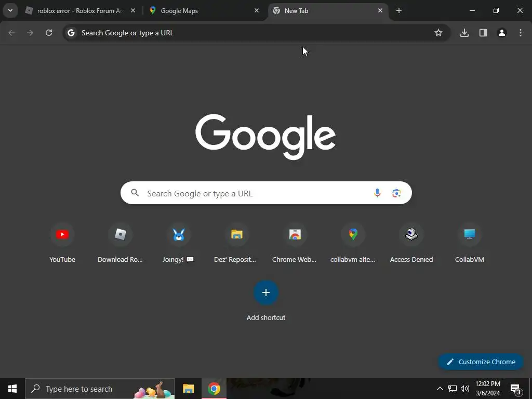The width and height of the screenshot is (532, 399).
Task: Toggle the Chrome side panel icon
Action: tap(483, 33)
